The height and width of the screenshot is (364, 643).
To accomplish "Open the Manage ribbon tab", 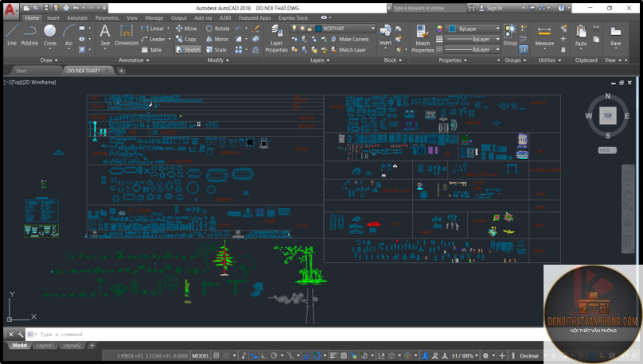I will pos(154,17).
